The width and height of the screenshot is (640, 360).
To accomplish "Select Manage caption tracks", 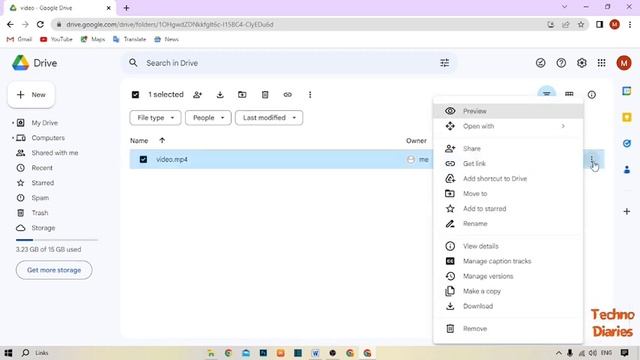I will 508,261.
